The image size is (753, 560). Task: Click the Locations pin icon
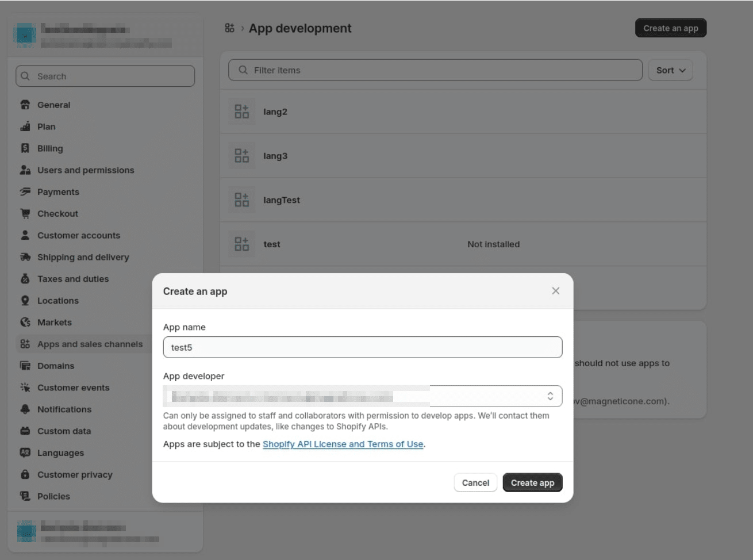(25, 301)
